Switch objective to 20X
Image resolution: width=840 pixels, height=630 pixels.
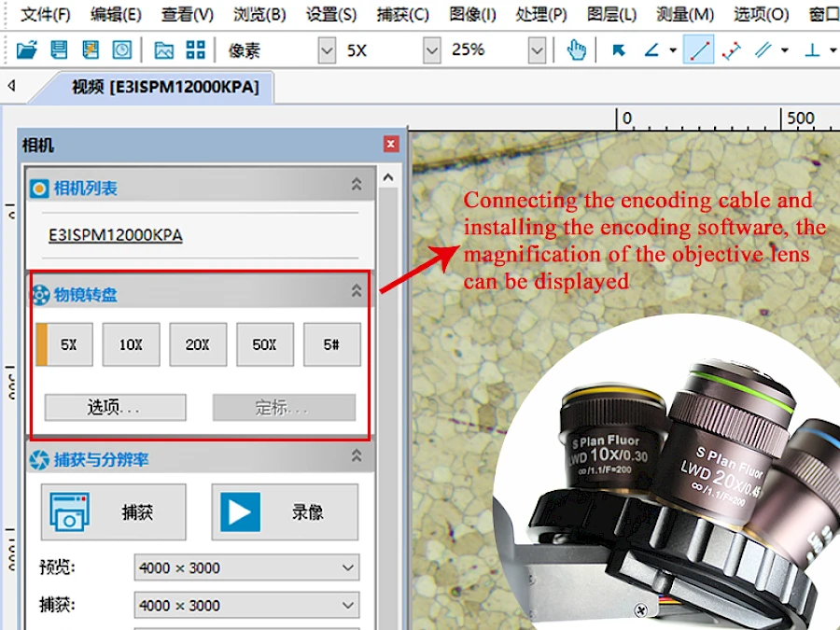tap(198, 344)
